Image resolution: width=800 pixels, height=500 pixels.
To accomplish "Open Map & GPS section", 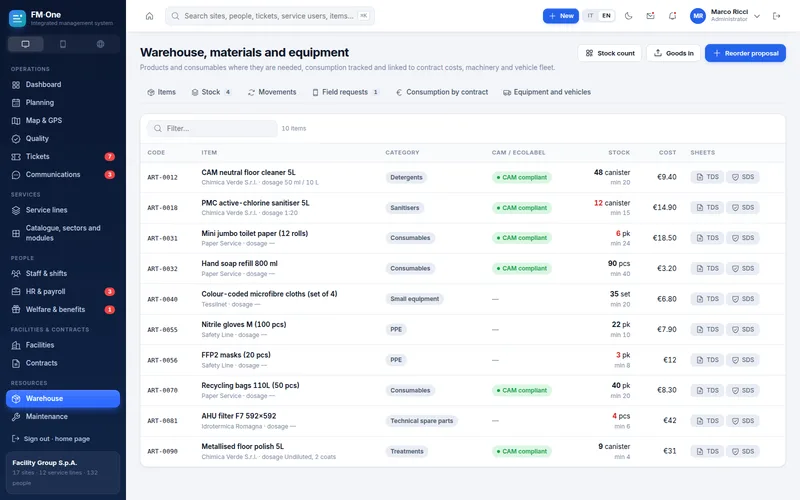I will (x=63, y=120).
